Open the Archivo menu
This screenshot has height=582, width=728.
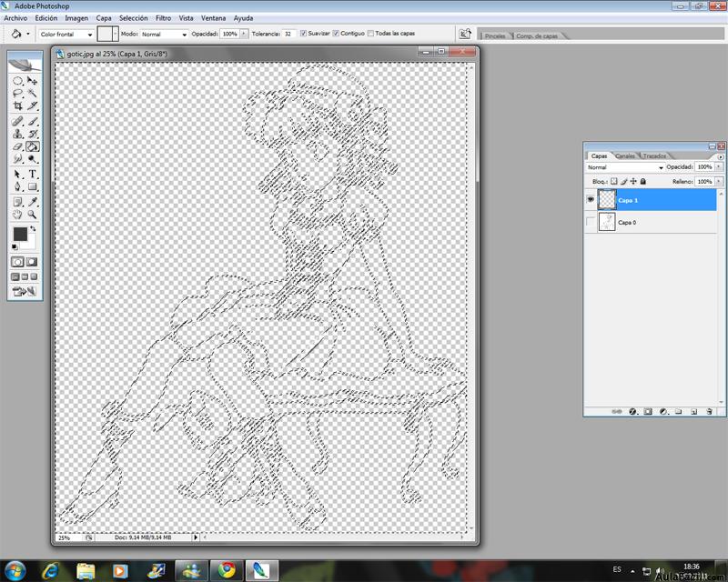pos(15,18)
